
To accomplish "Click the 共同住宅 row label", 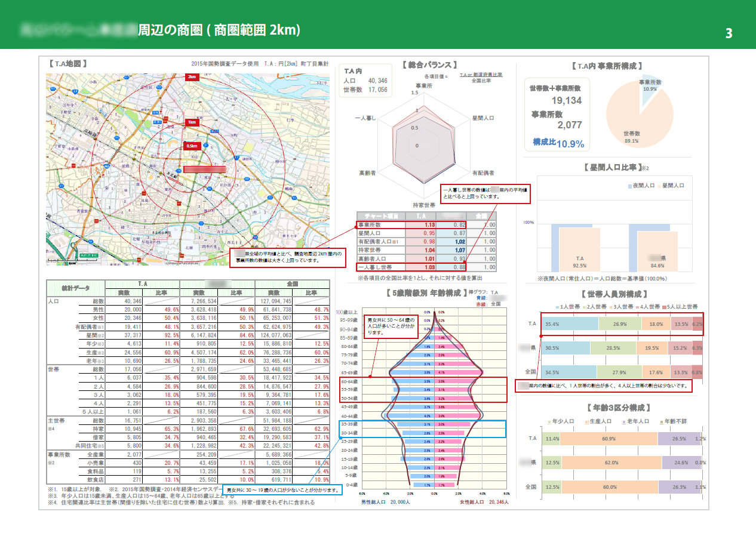I will [89, 446].
